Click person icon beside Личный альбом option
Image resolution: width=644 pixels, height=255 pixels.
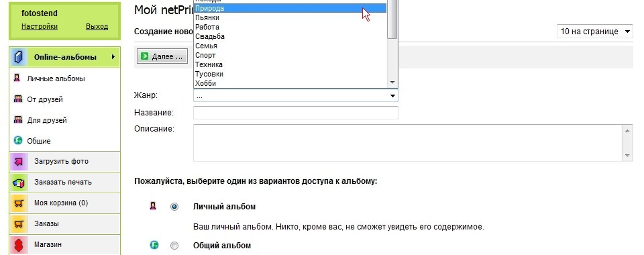(x=153, y=206)
